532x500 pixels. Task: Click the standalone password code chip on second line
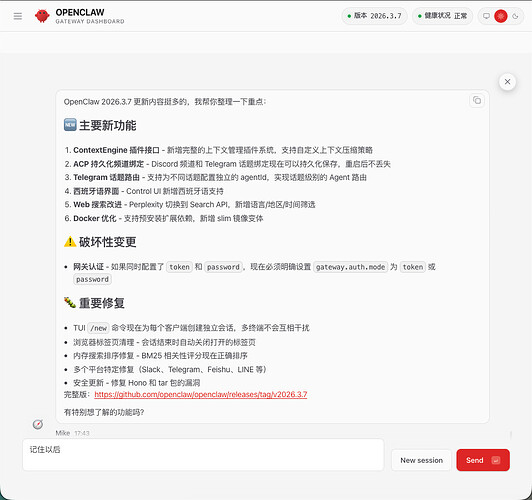(92, 280)
